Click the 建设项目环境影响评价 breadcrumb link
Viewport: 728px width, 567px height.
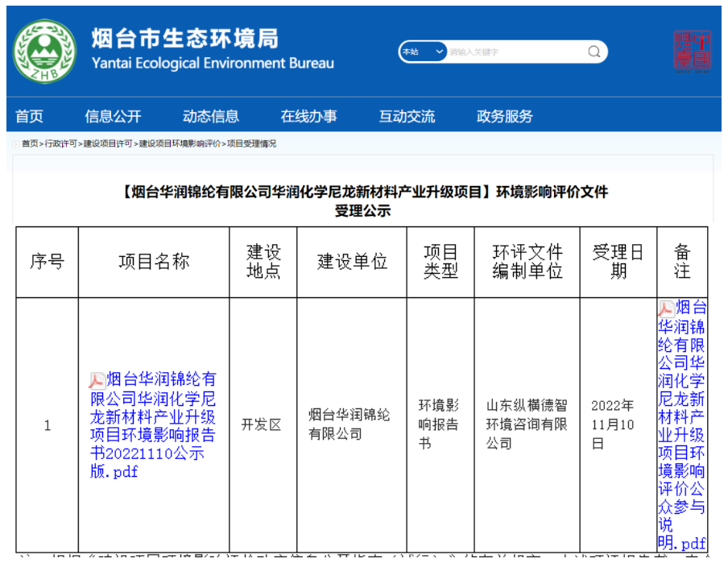tap(180, 144)
